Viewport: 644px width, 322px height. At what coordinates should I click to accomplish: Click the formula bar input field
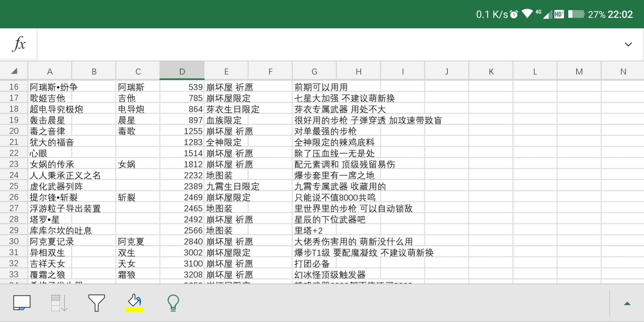328,44
